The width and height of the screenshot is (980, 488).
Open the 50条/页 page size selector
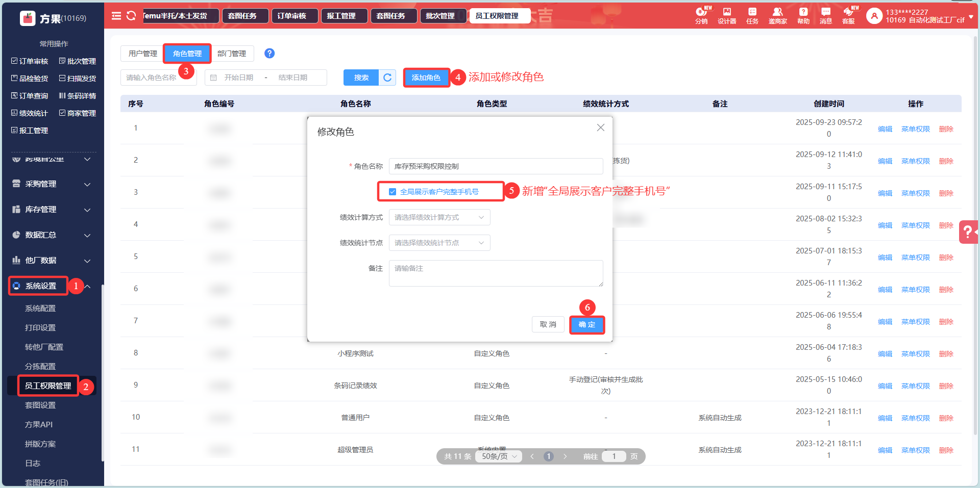point(499,456)
